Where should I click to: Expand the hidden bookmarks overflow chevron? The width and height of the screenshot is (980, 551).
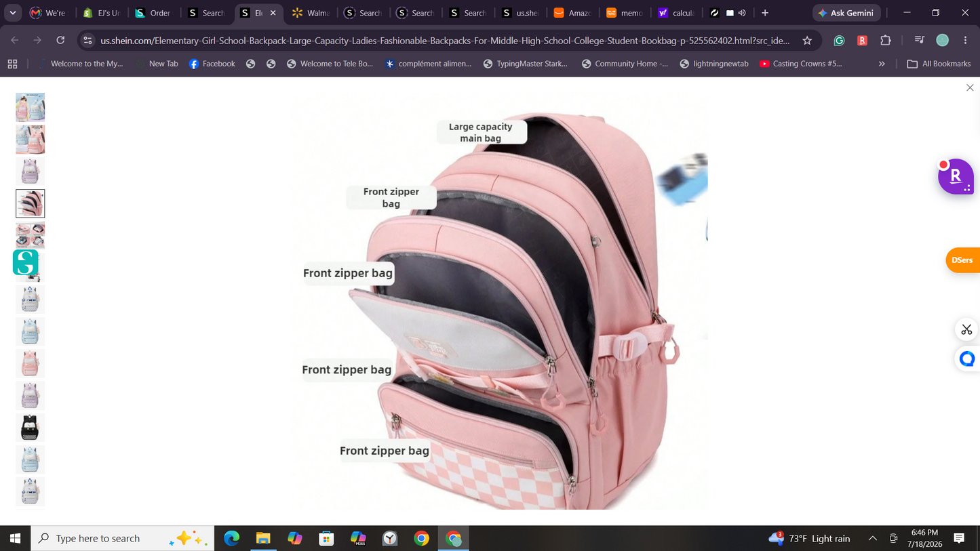tap(882, 64)
